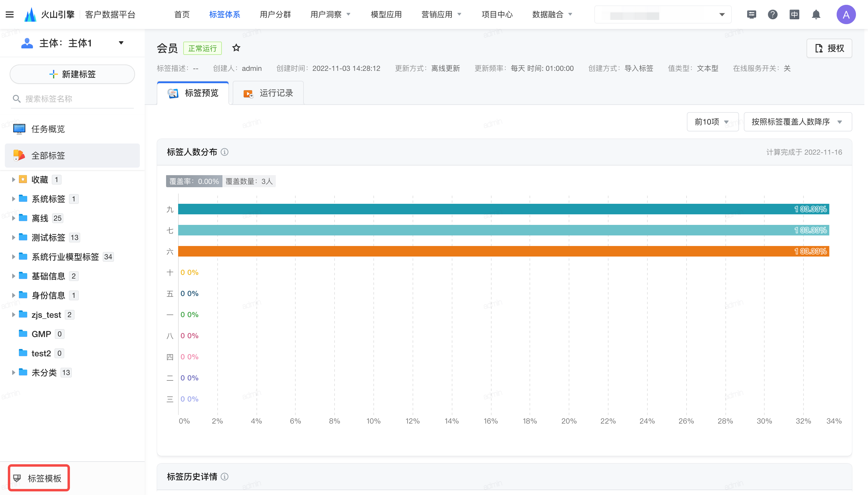Expand the 系统标签 folder
This screenshot has width=868, height=495.
pos(13,199)
